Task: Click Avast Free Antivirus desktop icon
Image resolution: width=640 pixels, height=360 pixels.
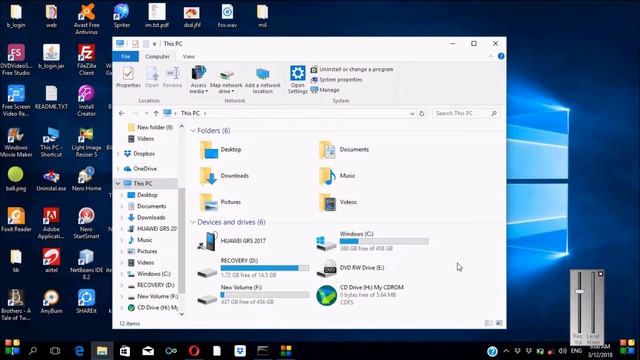Action: tap(87, 18)
